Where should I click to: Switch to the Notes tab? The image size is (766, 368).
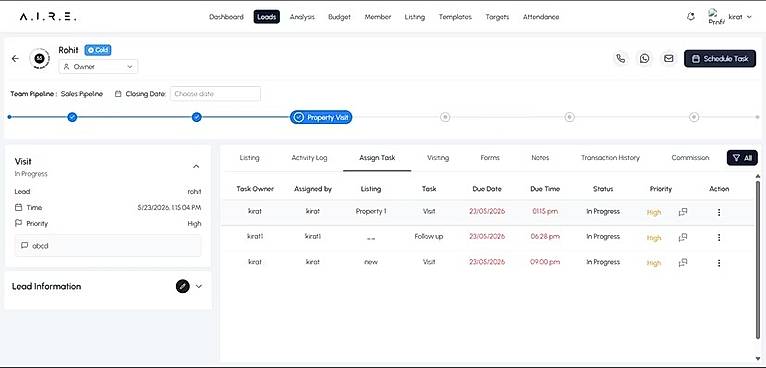click(540, 158)
